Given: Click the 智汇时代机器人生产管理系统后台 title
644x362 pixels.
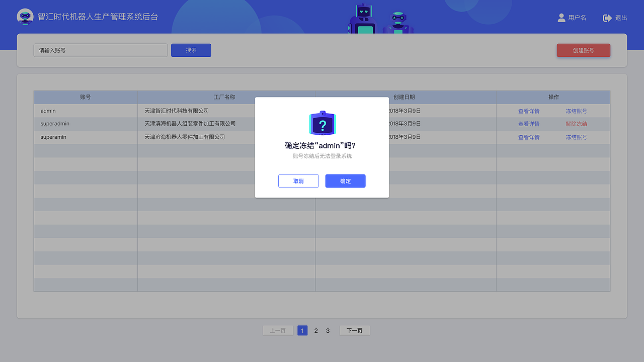Looking at the screenshot, I should coord(98,17).
